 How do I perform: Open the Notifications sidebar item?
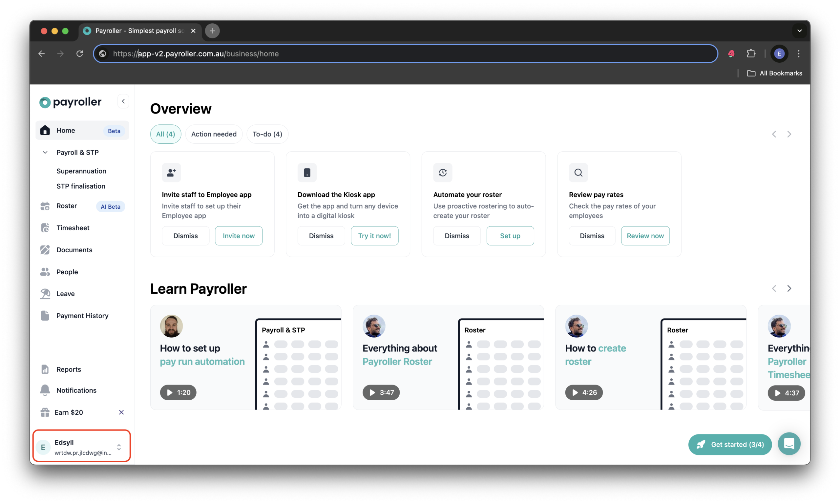[82, 390]
